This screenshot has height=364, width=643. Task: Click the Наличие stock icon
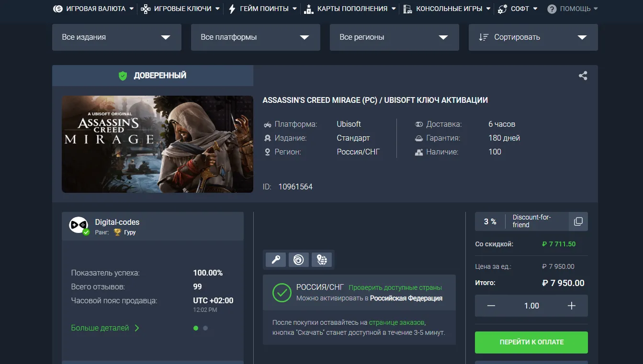419,152
